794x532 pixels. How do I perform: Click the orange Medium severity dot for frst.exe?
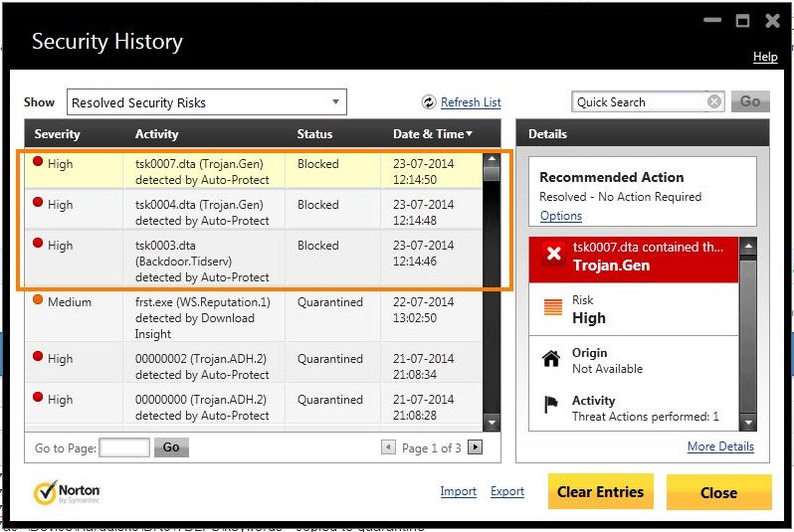tap(38, 299)
